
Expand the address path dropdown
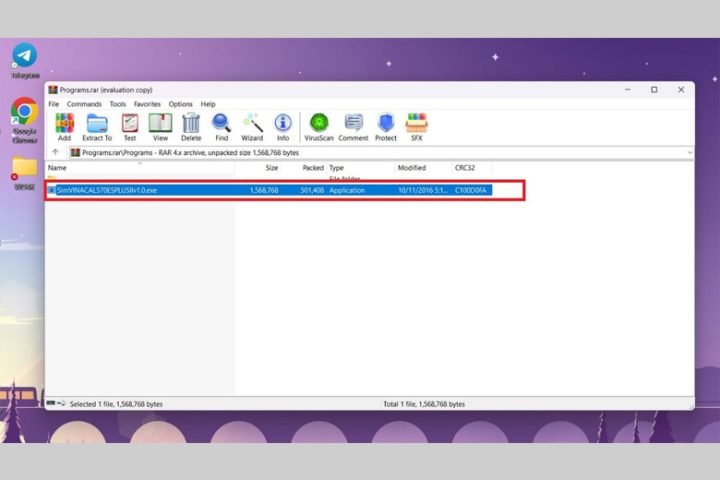689,152
